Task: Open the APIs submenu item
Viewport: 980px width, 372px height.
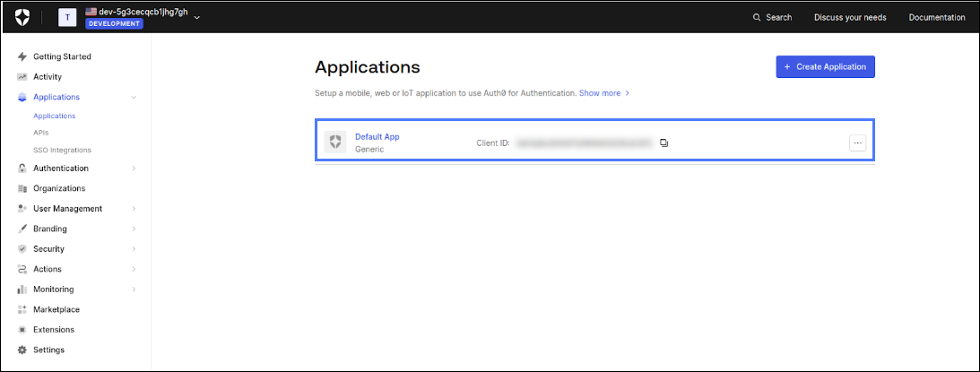Action: 41,133
